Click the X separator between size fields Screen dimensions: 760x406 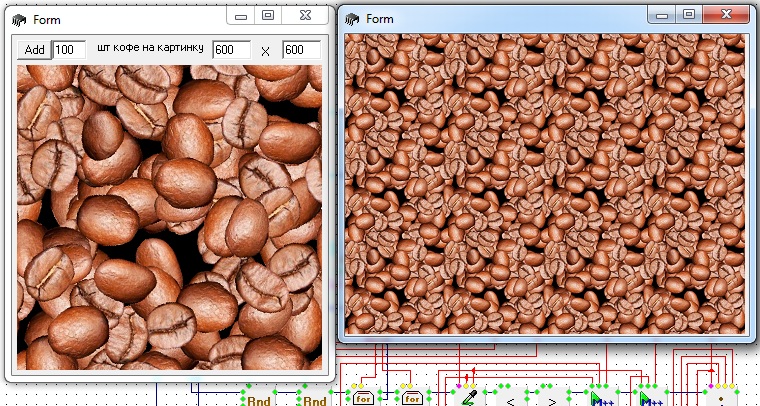(265, 51)
